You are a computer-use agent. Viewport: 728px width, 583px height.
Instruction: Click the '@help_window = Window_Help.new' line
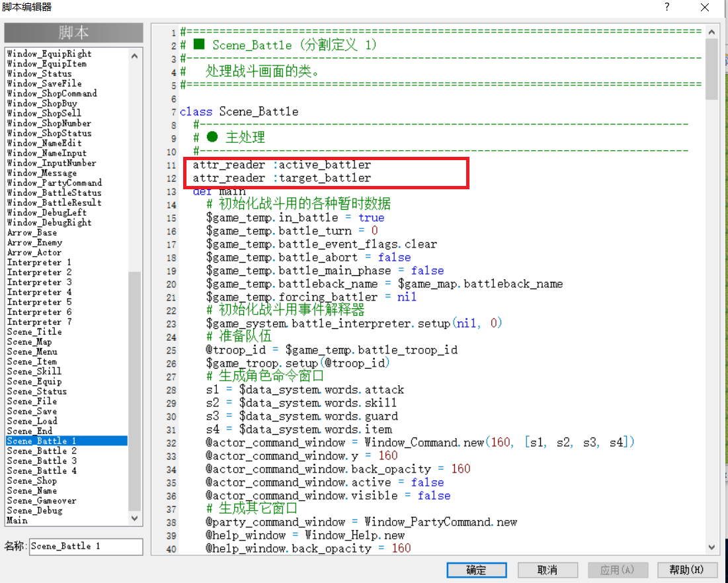click(305, 535)
